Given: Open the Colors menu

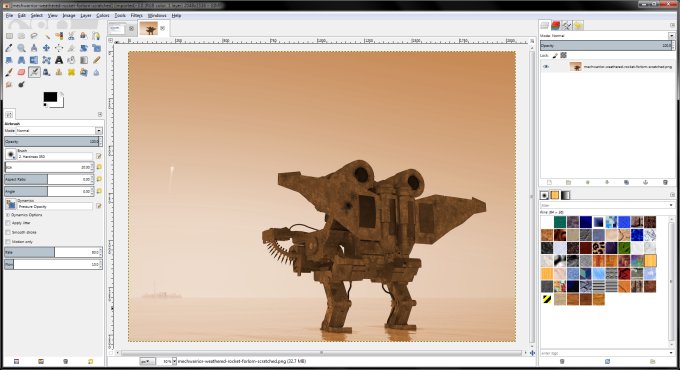Looking at the screenshot, I should (x=103, y=16).
